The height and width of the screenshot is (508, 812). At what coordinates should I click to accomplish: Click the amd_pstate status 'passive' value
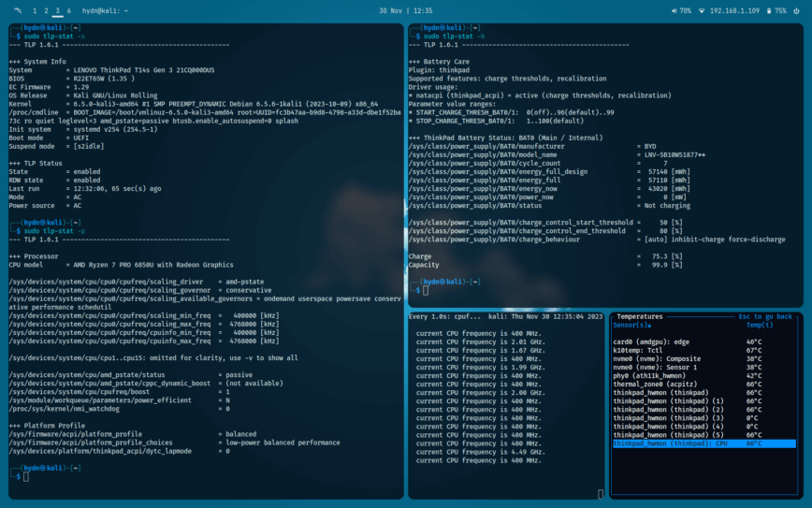[x=239, y=375]
